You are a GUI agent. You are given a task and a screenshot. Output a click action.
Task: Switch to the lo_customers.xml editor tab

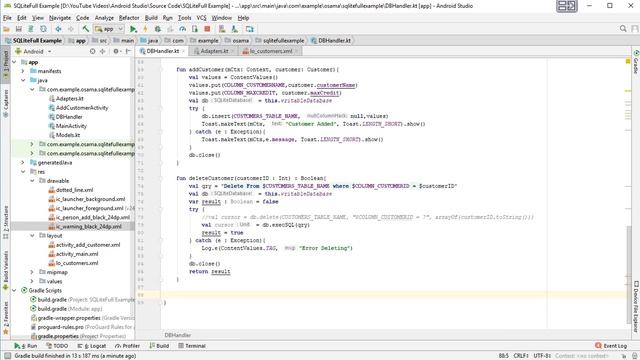coord(271,51)
